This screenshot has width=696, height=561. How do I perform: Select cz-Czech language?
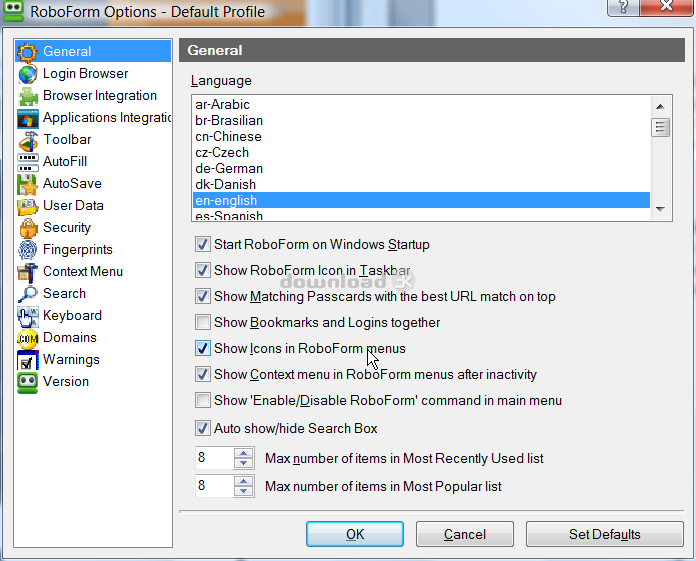click(421, 152)
